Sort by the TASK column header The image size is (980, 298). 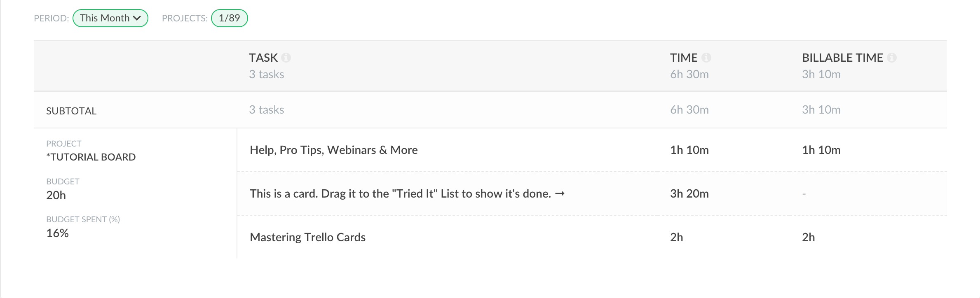(263, 58)
